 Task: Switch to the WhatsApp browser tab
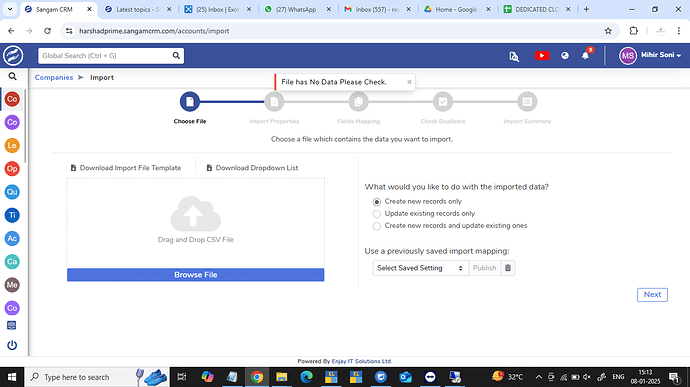(297, 9)
